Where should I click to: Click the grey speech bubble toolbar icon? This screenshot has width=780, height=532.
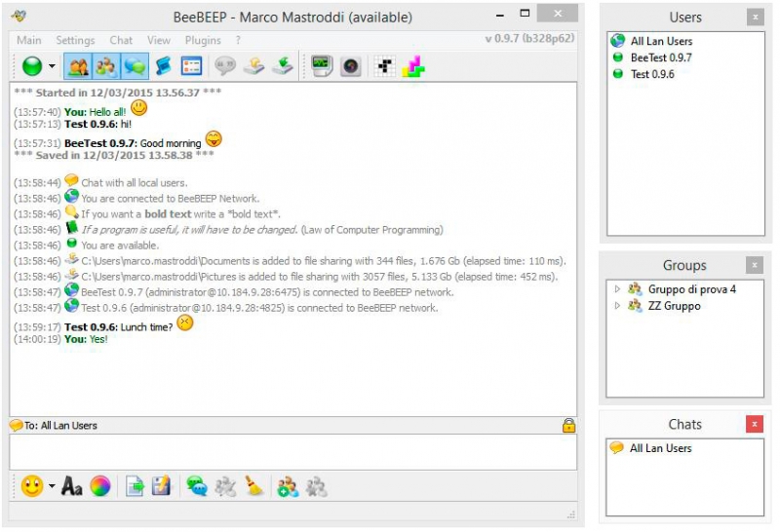pos(225,65)
